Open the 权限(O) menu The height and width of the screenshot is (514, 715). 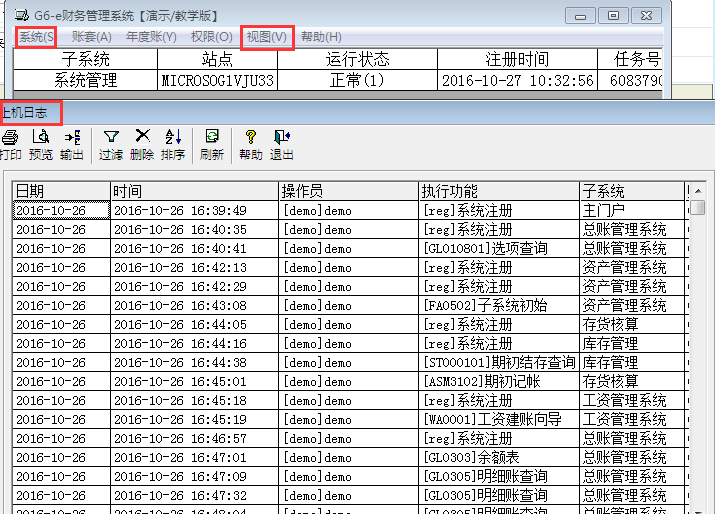tap(212, 37)
